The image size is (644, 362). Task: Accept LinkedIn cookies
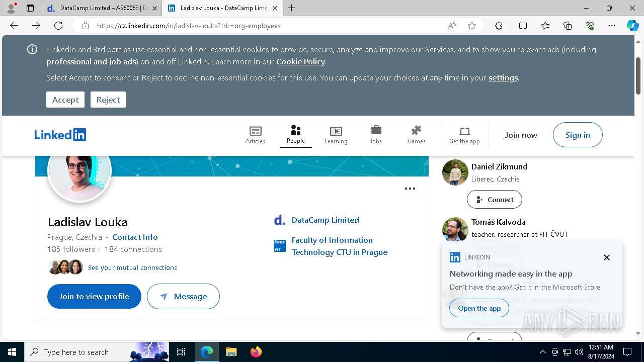pyautogui.click(x=65, y=100)
